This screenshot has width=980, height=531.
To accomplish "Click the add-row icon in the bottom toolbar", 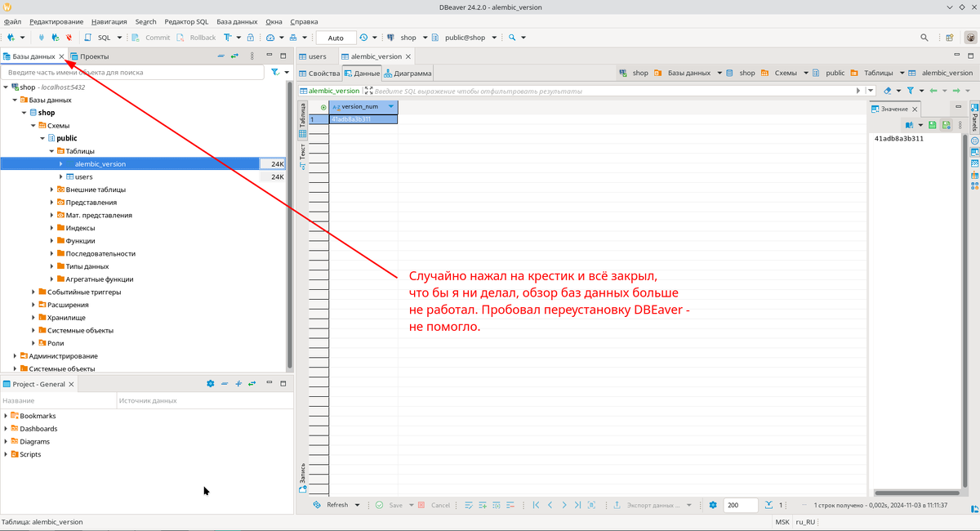I will (483, 505).
